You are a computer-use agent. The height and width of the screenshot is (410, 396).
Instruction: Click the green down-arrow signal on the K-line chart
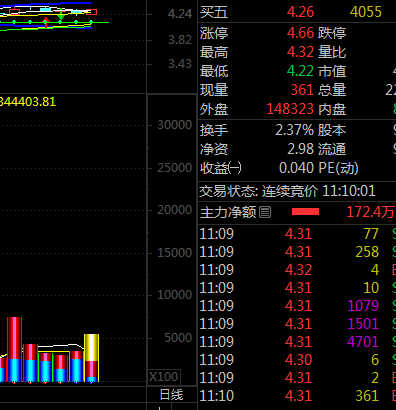pyautogui.click(x=60, y=16)
